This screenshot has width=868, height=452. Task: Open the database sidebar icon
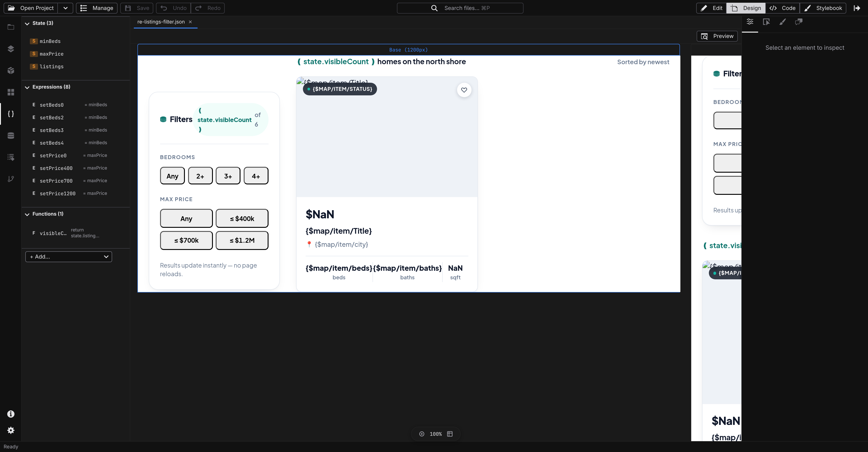(x=11, y=135)
